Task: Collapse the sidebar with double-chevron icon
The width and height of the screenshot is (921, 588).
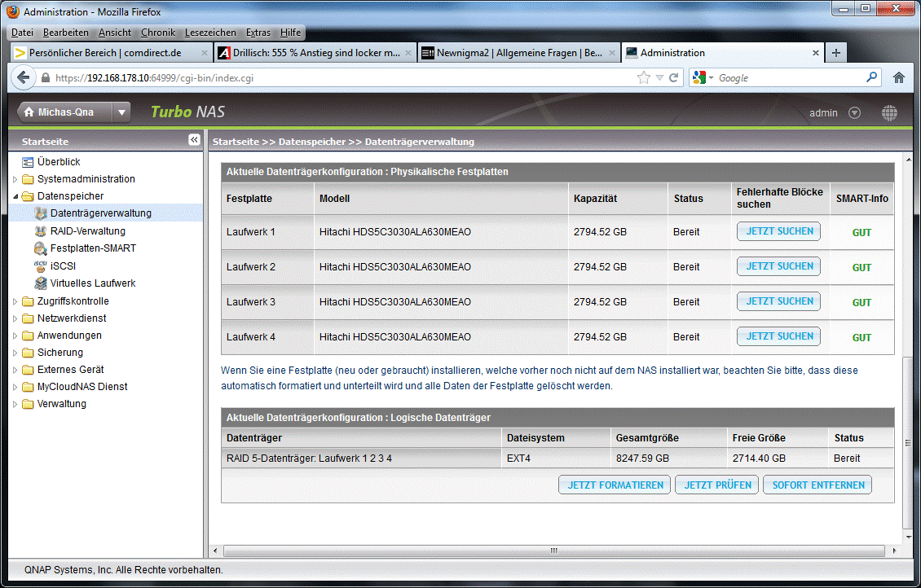Action: tap(194, 140)
